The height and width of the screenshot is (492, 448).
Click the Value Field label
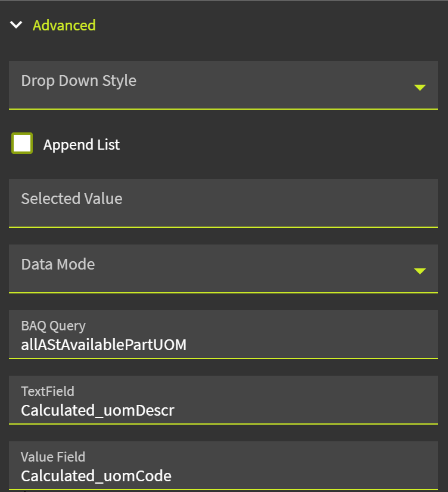click(x=53, y=457)
